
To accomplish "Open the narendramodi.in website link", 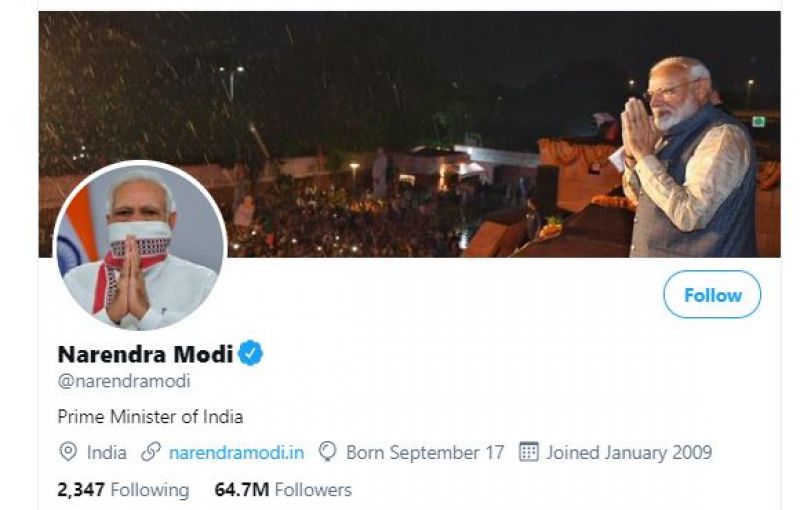I will point(236,452).
